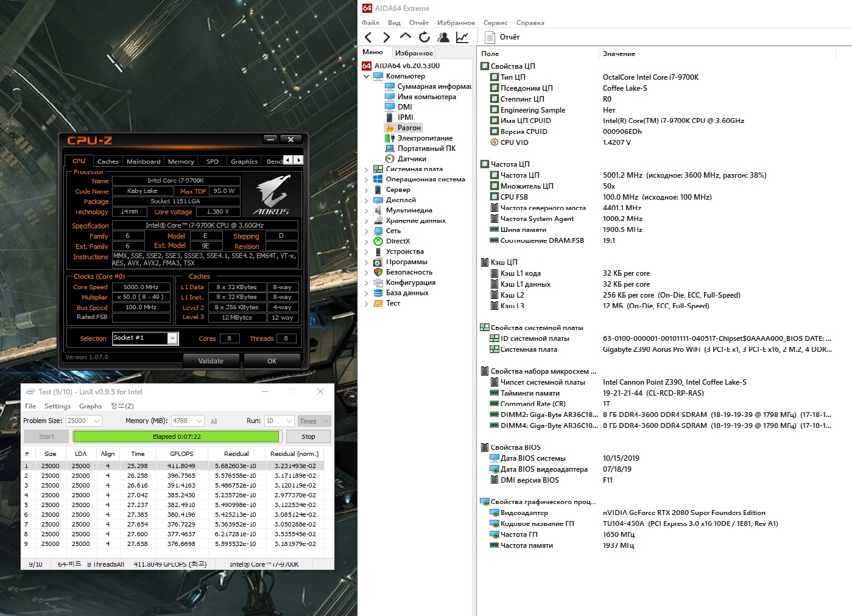
Task: Click the OK button in CPU-Z
Action: 272,361
